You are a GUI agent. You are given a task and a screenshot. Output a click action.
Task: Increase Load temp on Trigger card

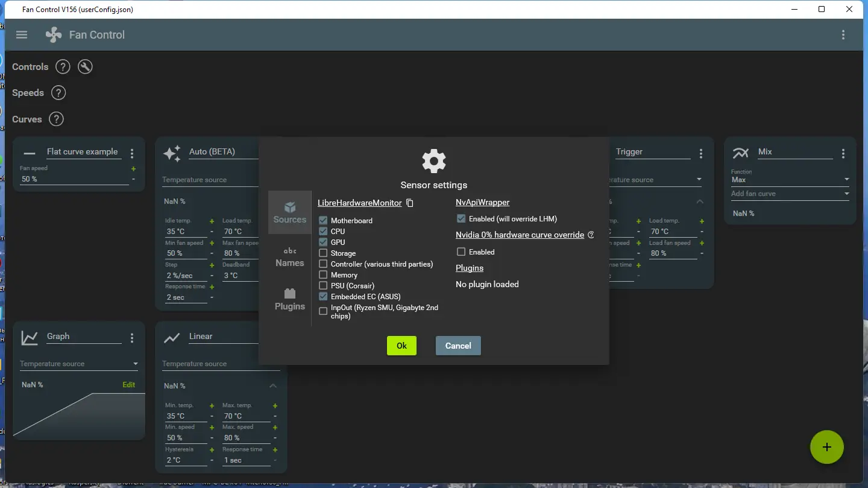tap(702, 221)
